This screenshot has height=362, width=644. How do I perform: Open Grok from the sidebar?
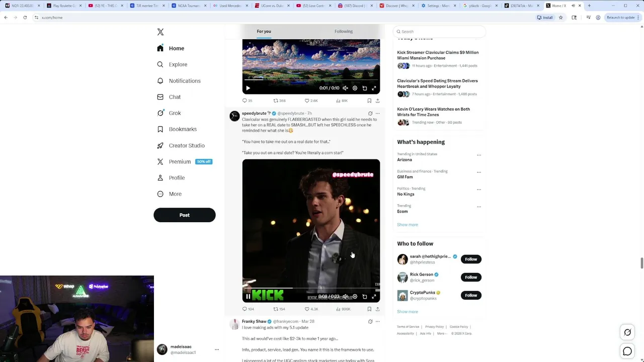169,113
